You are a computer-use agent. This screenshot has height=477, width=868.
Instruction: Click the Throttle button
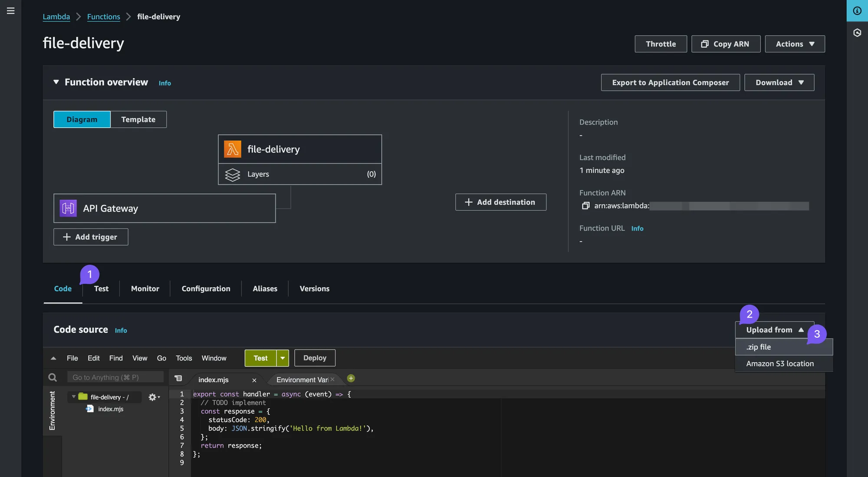tap(661, 44)
